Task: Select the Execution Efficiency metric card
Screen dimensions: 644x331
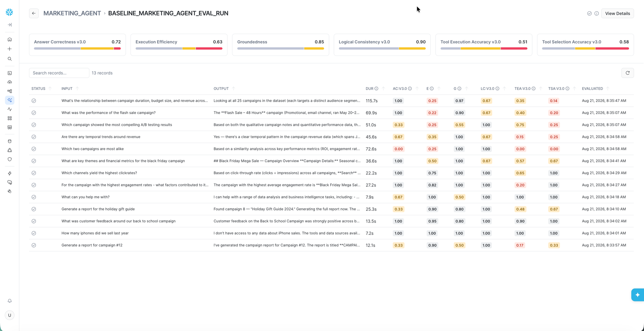Action: point(179,45)
